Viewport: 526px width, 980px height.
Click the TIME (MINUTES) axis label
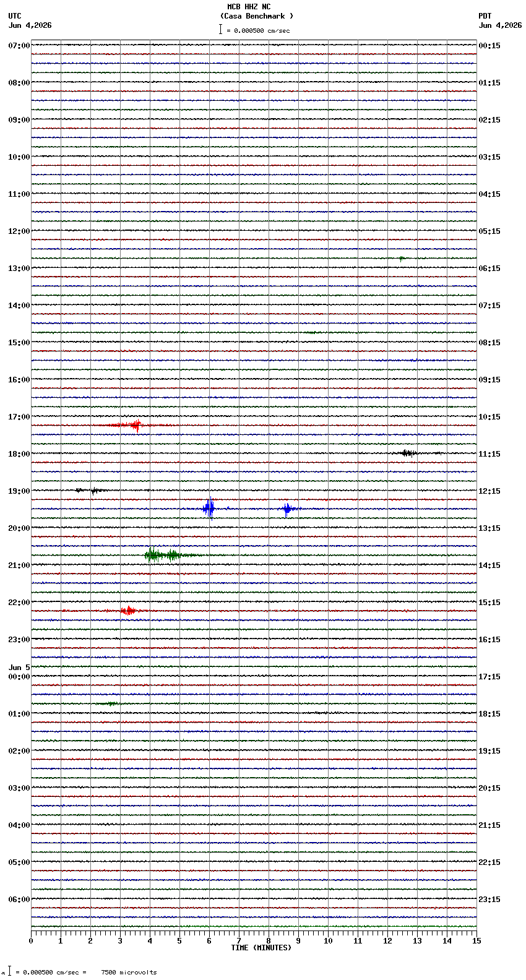pos(261,948)
